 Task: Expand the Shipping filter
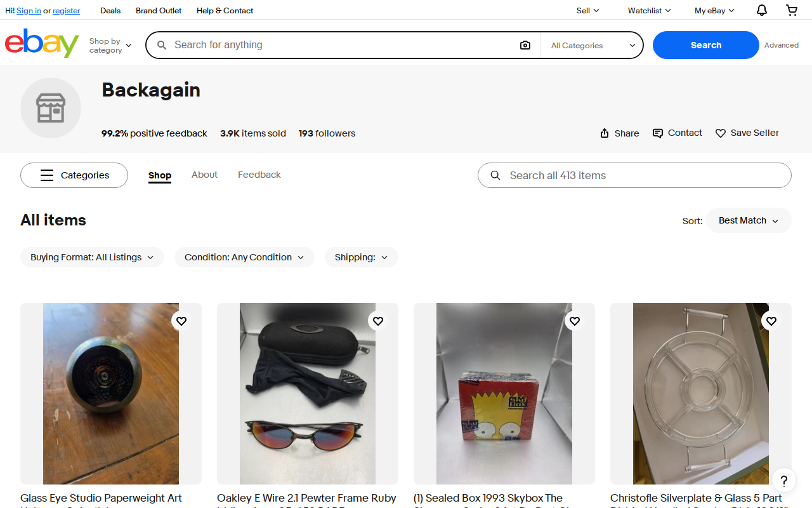pos(362,257)
